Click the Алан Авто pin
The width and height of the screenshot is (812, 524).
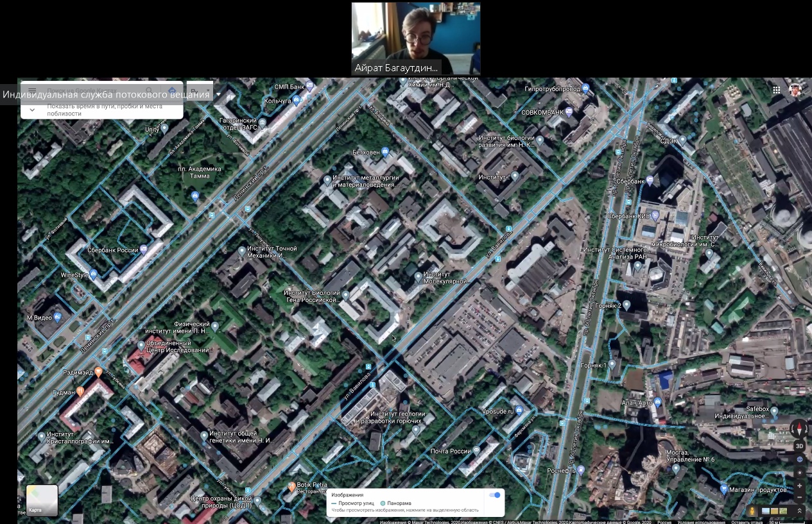tap(658, 403)
